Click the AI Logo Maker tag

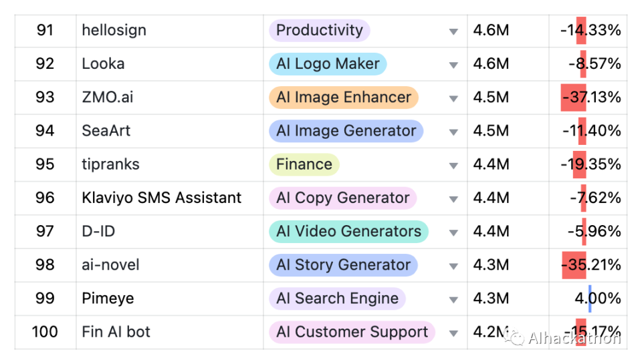click(328, 64)
